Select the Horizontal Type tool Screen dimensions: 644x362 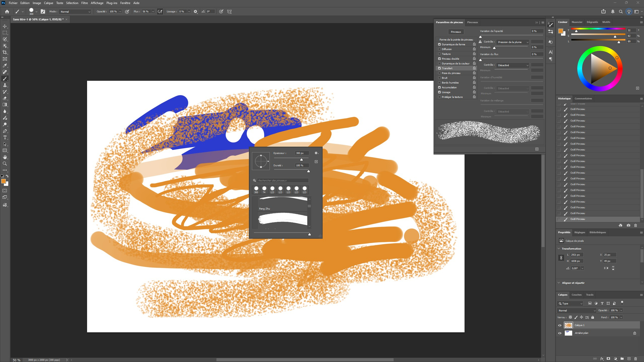click(5, 138)
